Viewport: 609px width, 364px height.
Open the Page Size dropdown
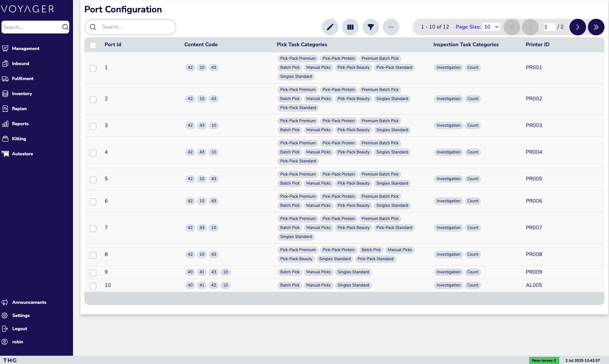(491, 27)
